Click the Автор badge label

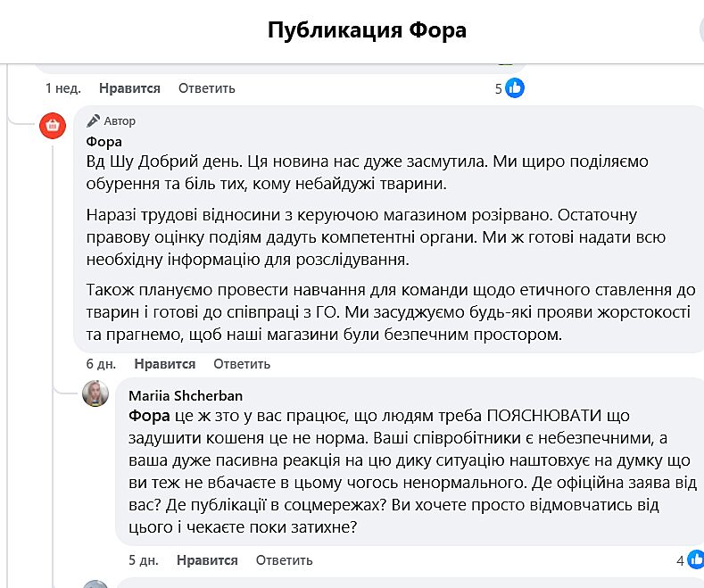120,121
